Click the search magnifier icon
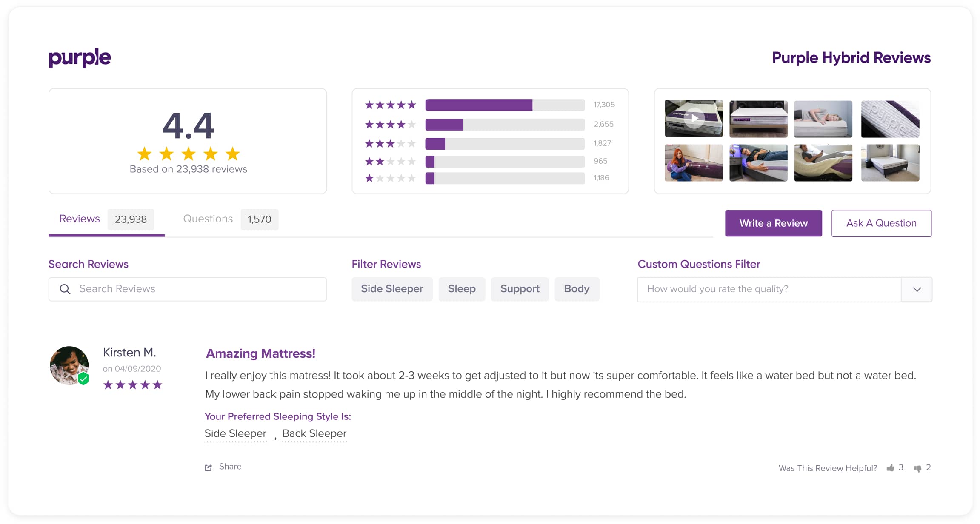The width and height of the screenshot is (980, 524). [x=65, y=289]
